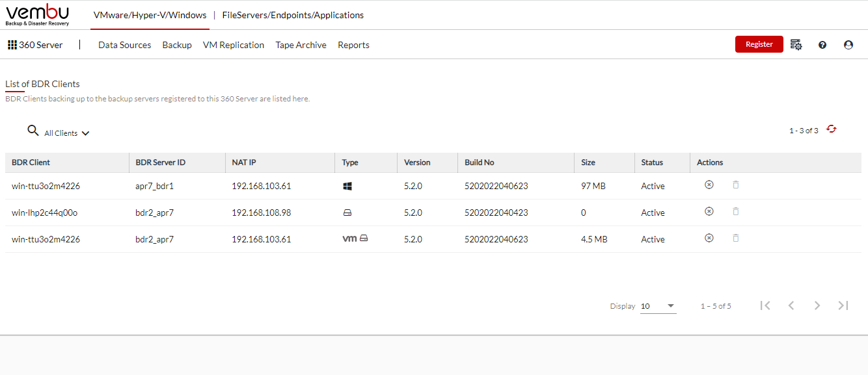868x375 pixels.
Task: Click the Build No column header
Action: 480,162
